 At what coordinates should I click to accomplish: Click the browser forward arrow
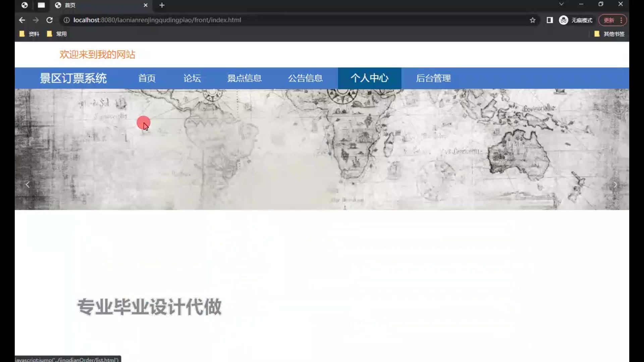(36, 20)
